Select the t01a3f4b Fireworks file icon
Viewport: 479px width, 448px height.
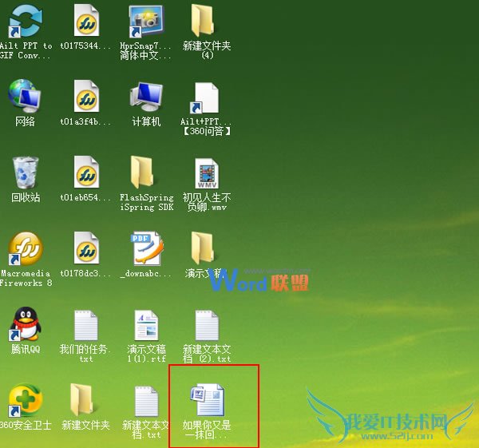86,97
